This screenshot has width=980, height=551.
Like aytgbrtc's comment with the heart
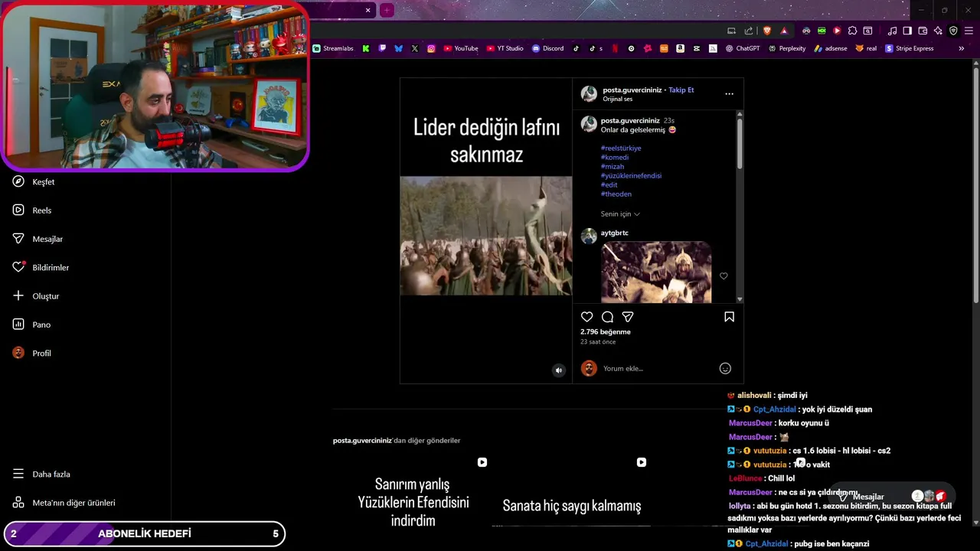click(724, 275)
